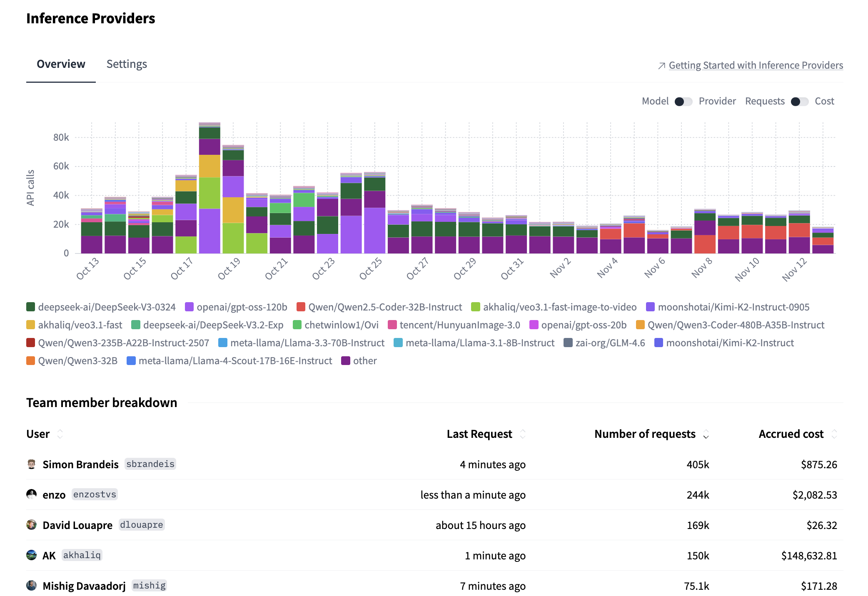Open Getting Started with Inference Providers link
Viewport: 868px width, 596px height.
[756, 65]
